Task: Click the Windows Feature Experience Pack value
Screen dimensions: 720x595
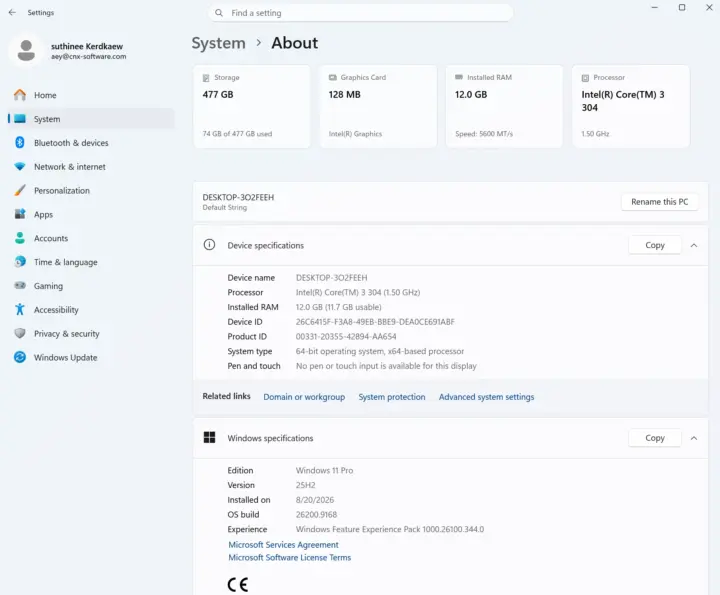Action: point(390,529)
